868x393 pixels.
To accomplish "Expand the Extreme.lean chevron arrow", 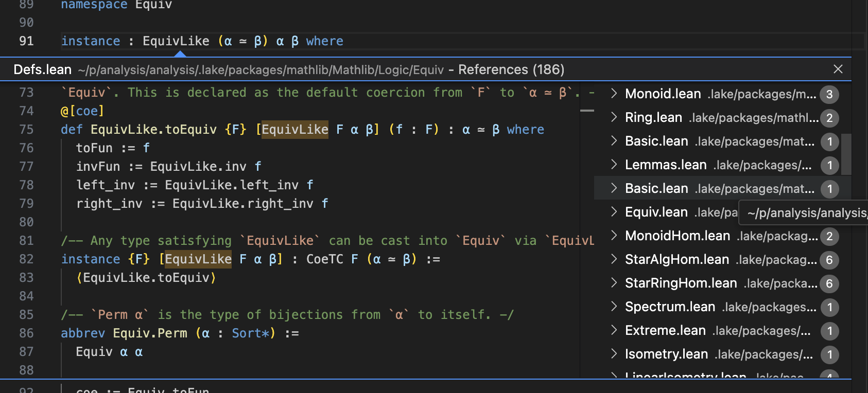I will coord(614,330).
